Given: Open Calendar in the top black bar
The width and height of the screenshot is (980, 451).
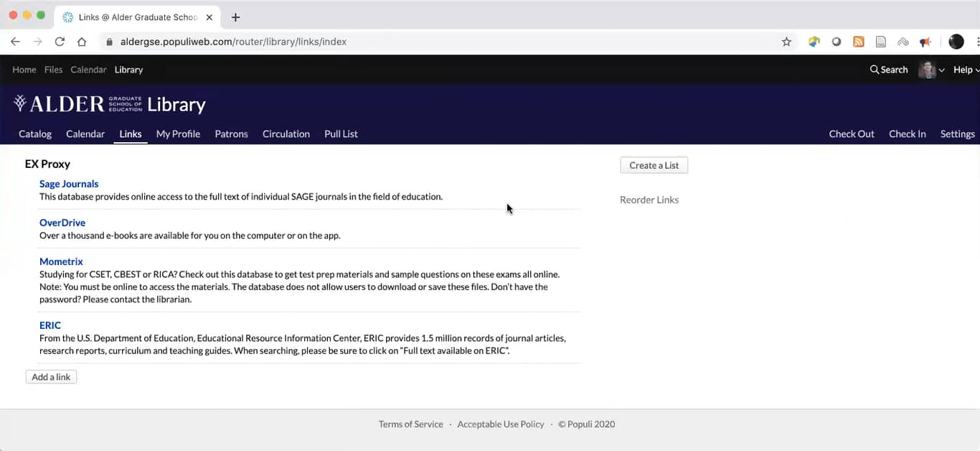Looking at the screenshot, I should pyautogui.click(x=88, y=70).
